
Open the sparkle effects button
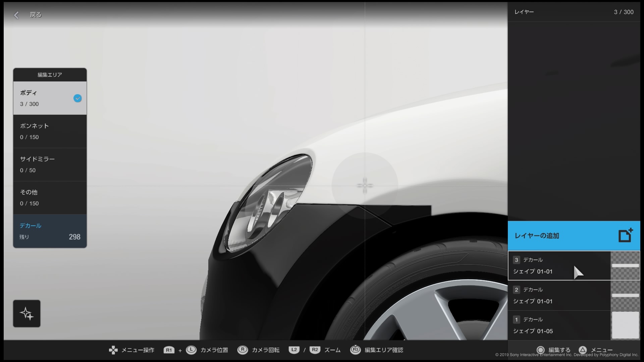click(27, 313)
